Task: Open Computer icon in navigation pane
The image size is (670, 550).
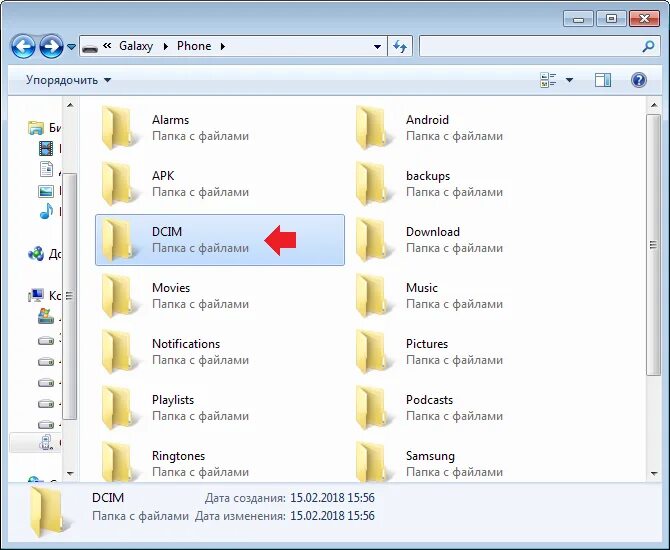Action: click(x=36, y=295)
